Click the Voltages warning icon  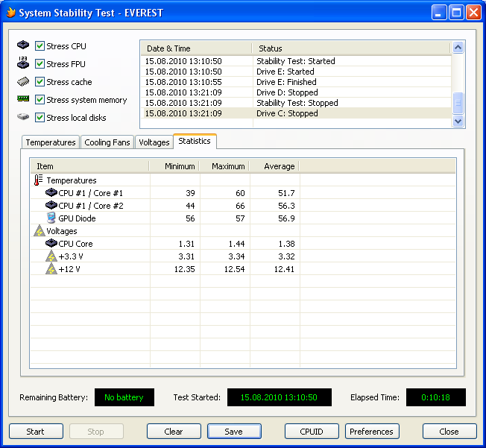click(39, 231)
